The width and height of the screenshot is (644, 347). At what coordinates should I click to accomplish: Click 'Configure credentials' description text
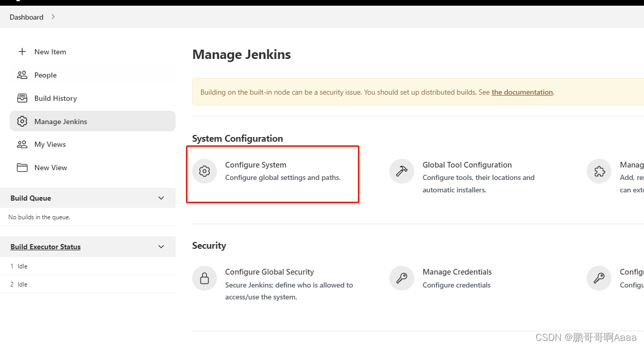[x=457, y=285]
